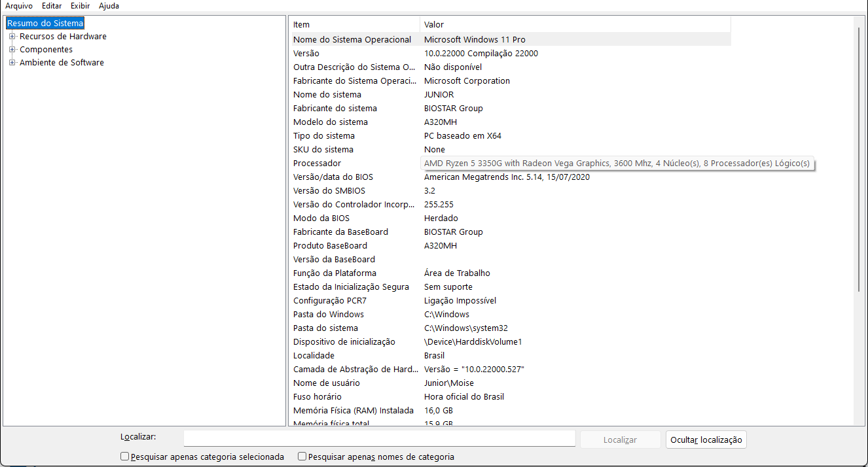This screenshot has height=467, width=868.
Task: Select value Microsoft Windows 11 Pro
Action: pyautogui.click(x=475, y=39)
